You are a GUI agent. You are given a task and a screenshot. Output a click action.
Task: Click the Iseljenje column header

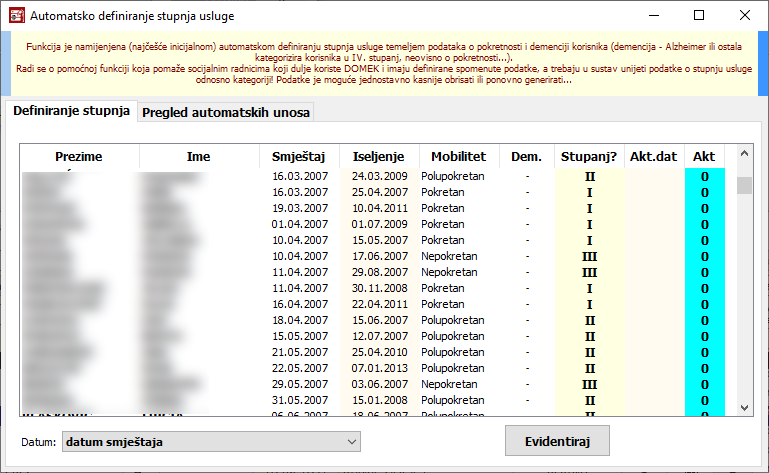pyautogui.click(x=378, y=157)
